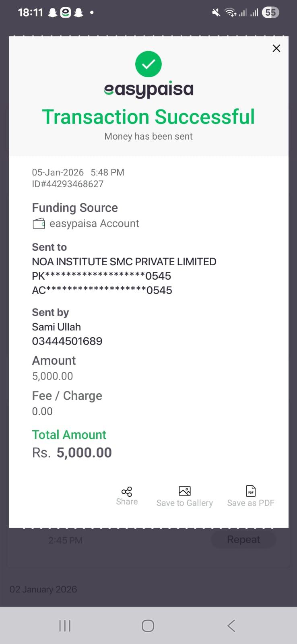The height and width of the screenshot is (644, 297).
Task: Open recent apps from the navigation bar
Action: 65,625
